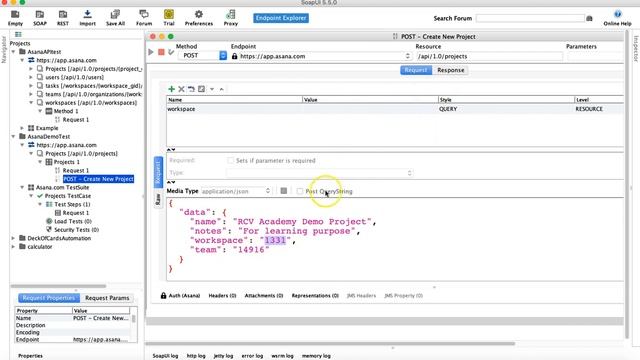Open the jetty log

(x=223, y=356)
